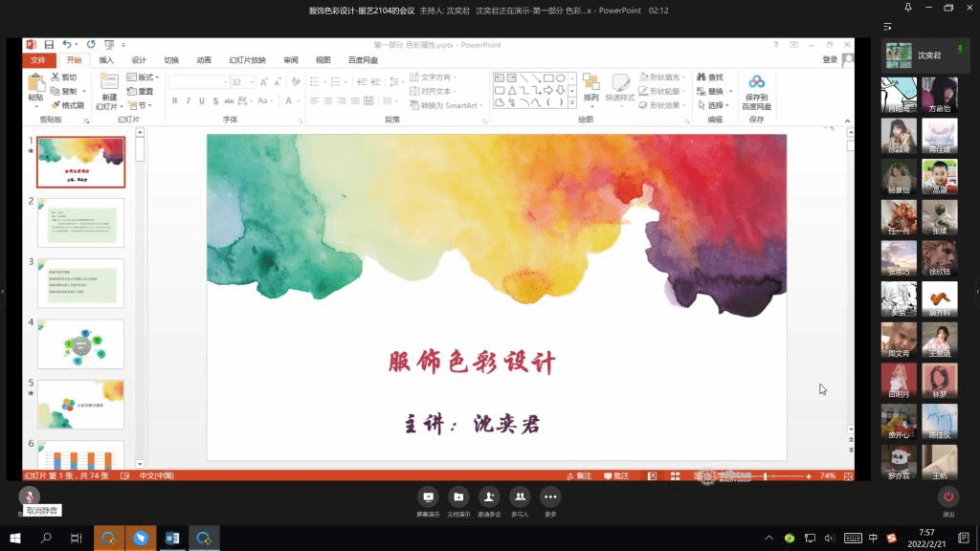
Task: Click the red Exit (退出) meeting button
Action: 948,496
